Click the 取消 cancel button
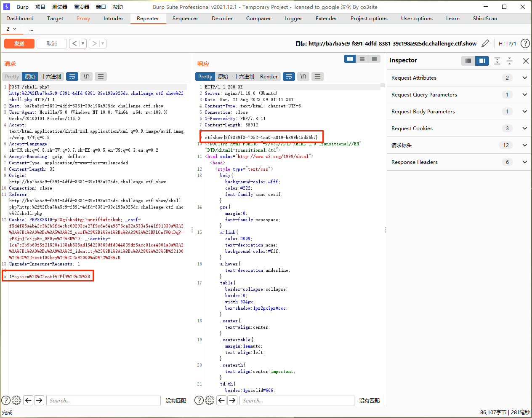 (x=52, y=43)
